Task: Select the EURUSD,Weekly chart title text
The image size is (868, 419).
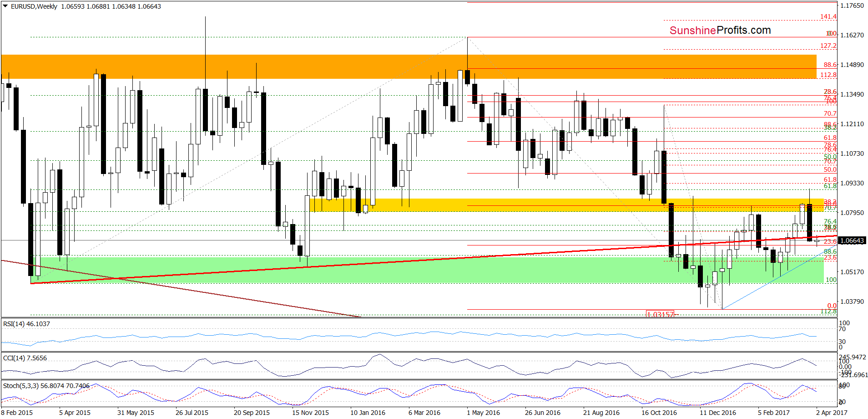Action: [34, 6]
